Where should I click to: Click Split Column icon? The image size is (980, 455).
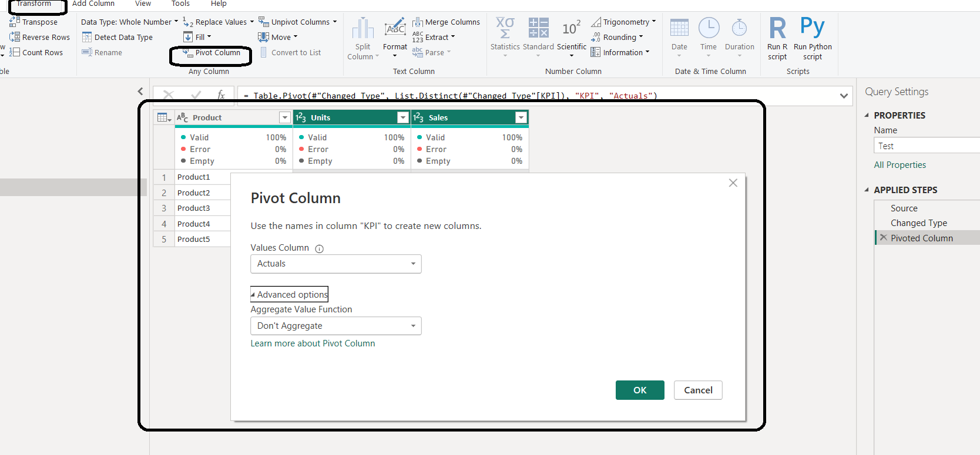(363, 29)
